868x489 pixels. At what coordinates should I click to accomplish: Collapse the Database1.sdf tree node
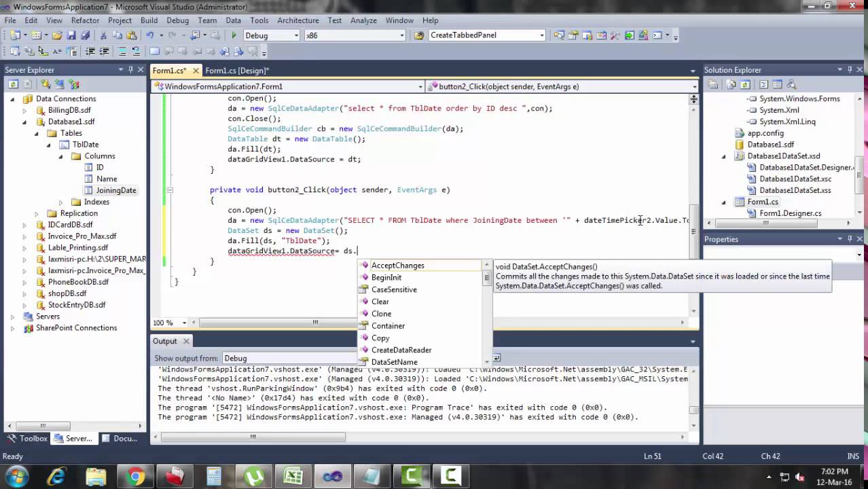[x=24, y=122]
